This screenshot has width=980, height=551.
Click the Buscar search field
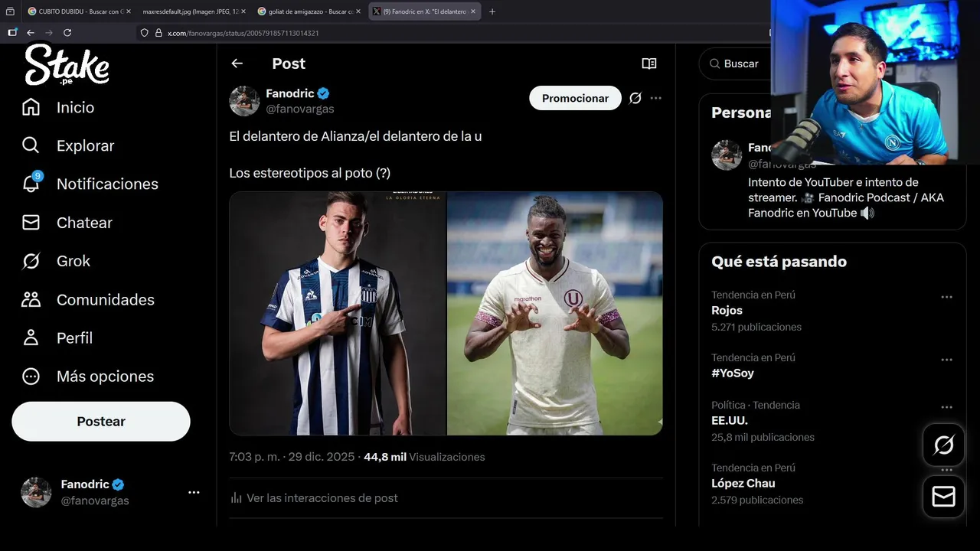[743, 64]
